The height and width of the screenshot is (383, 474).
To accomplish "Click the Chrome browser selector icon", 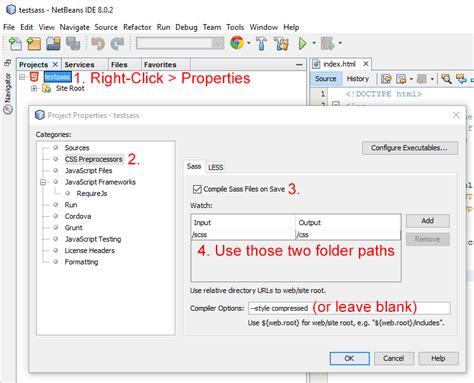I will [x=237, y=43].
